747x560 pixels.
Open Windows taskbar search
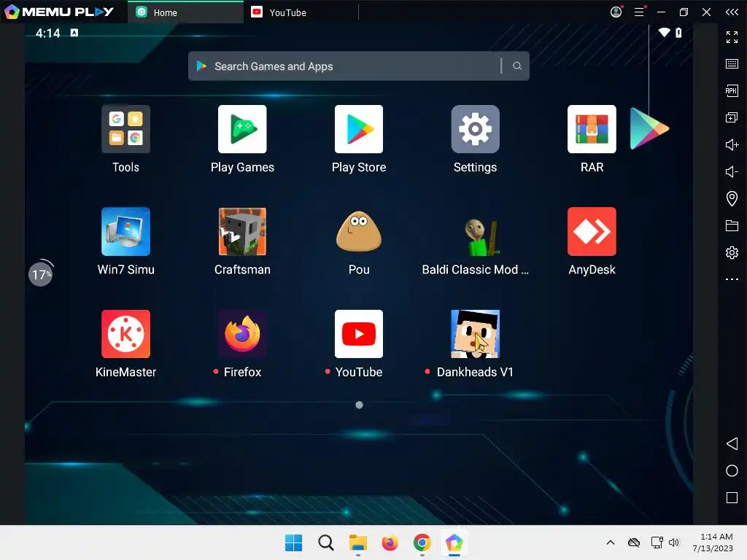pos(326,542)
